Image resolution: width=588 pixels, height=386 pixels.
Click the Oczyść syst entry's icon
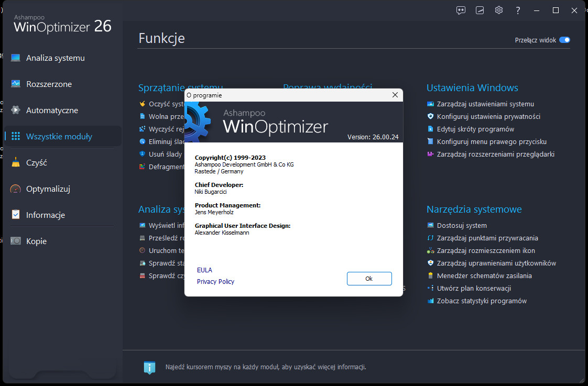coord(142,104)
